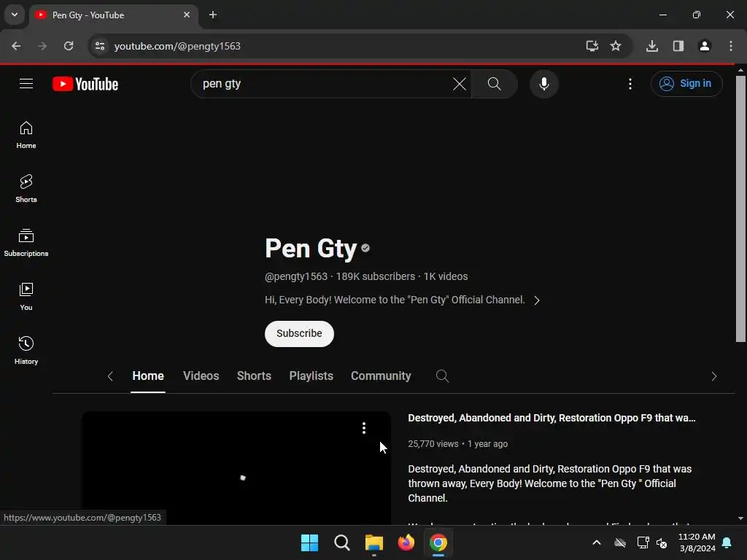Open Windows taskbar search
The height and width of the screenshot is (560, 747).
point(341,542)
